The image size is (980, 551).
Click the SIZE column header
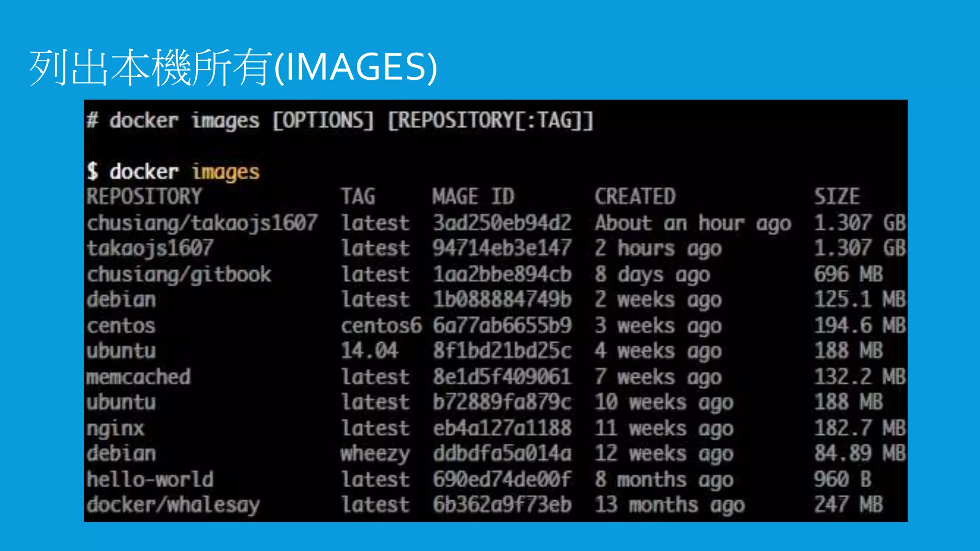click(837, 197)
